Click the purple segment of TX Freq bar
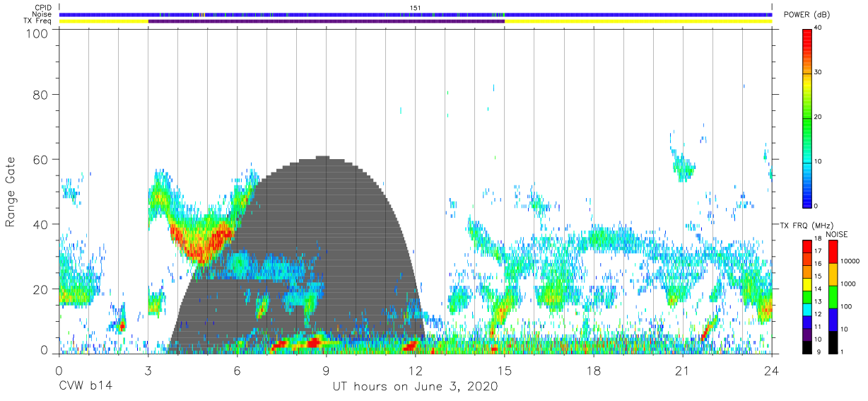Image resolution: width=868 pixels, height=401 pixels. click(326, 21)
